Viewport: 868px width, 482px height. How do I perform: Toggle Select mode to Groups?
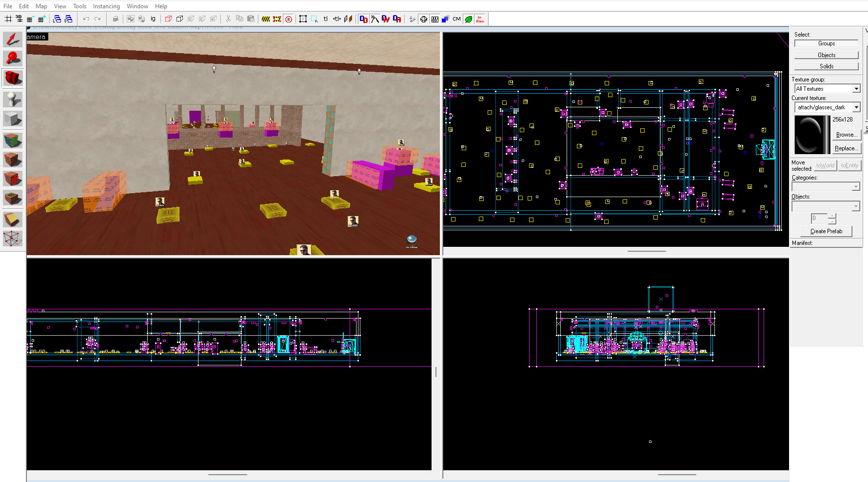[826, 43]
